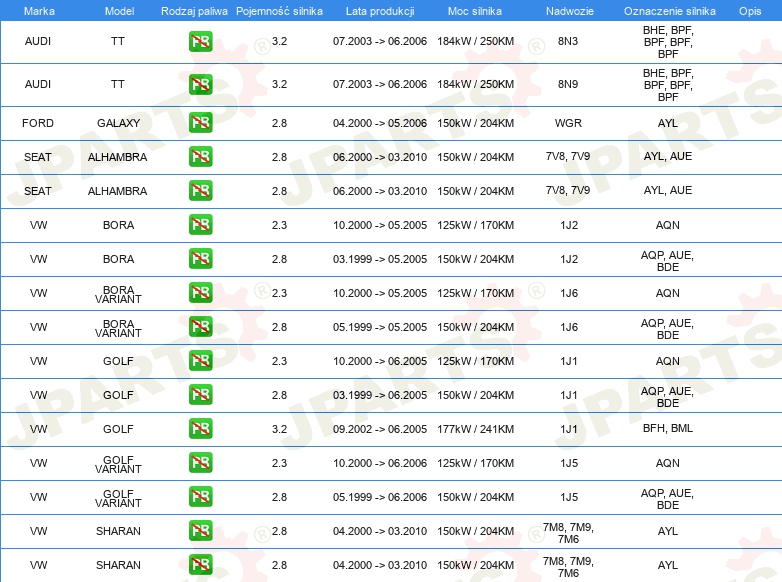
Task: Select the GALAXY model cell
Action: pos(118,123)
